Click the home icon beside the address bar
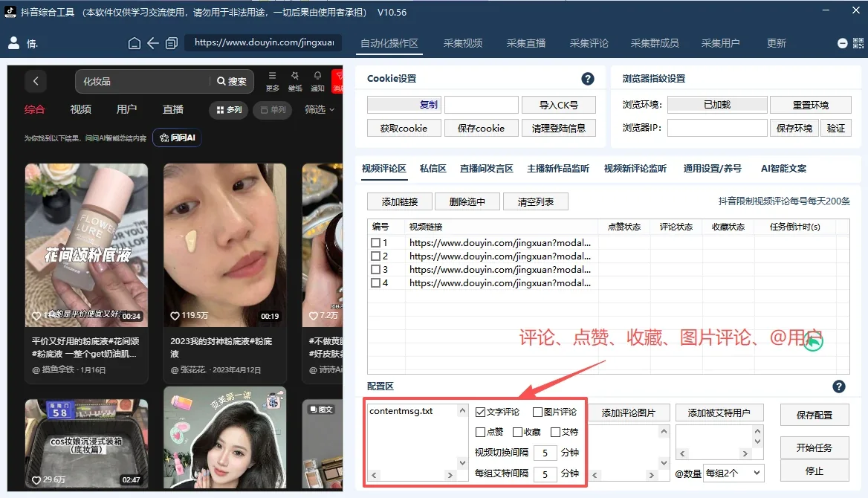868x498 pixels. pos(134,42)
